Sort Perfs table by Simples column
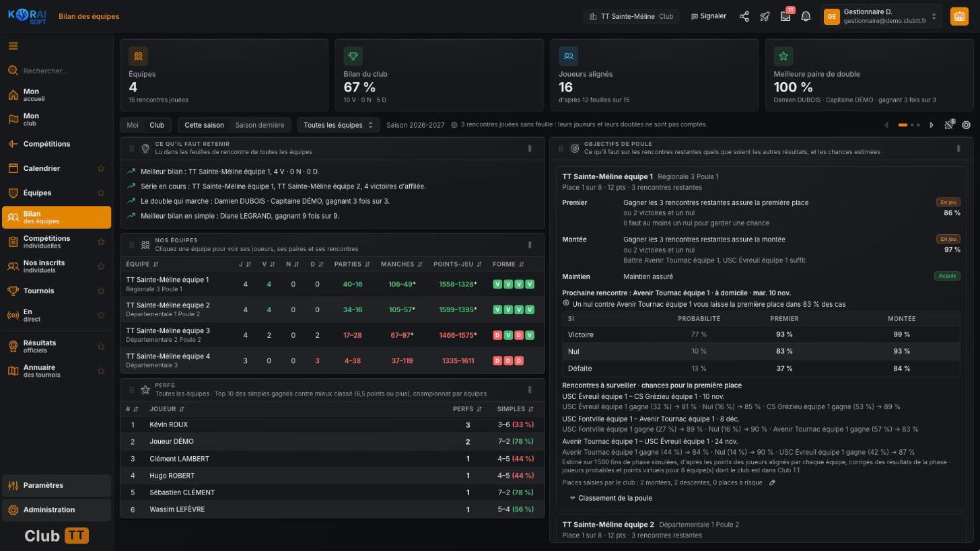This screenshot has height=551, width=980. tap(515, 409)
